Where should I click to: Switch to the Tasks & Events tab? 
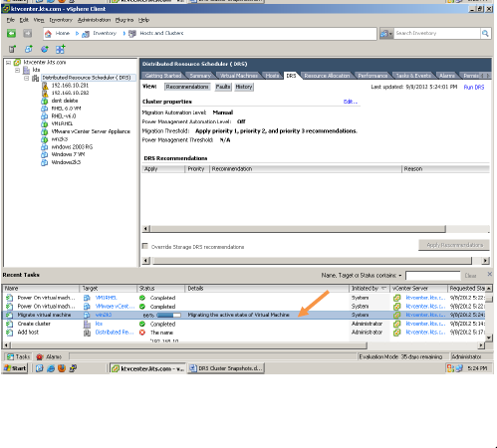(413, 76)
